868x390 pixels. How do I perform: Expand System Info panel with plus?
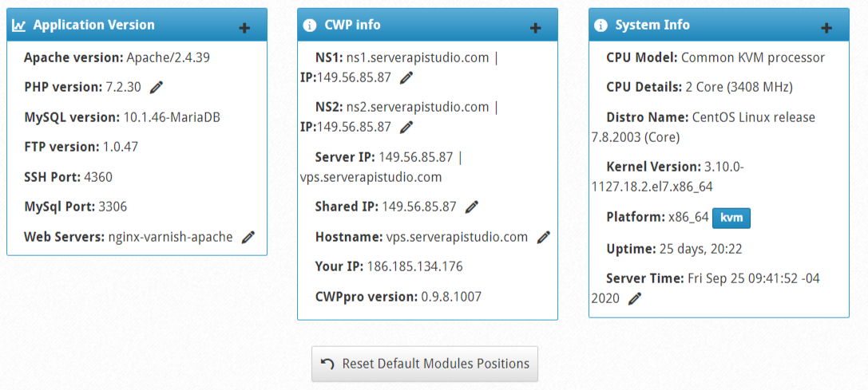826,28
